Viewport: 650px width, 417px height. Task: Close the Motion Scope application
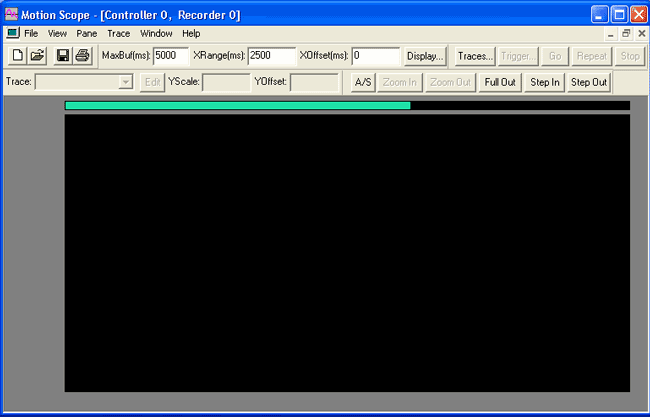tap(639, 15)
